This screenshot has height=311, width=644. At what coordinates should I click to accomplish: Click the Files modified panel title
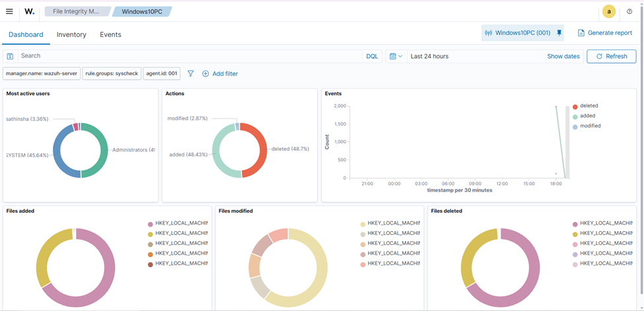pyautogui.click(x=236, y=211)
